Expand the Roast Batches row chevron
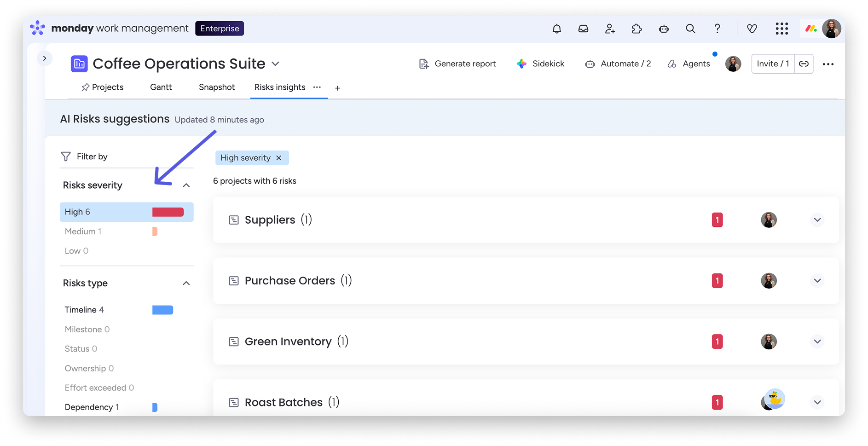Screen dimensions: 868x446 click(817, 402)
